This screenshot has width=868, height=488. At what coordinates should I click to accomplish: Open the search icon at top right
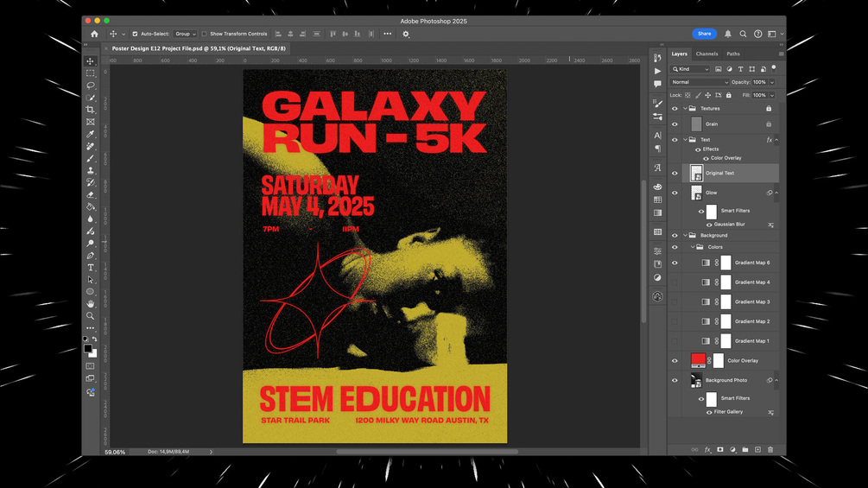(x=743, y=34)
